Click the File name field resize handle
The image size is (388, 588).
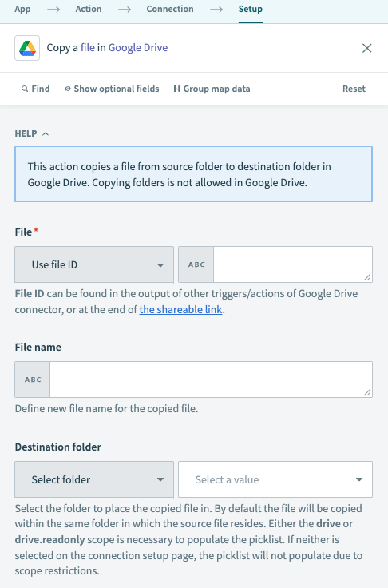(x=367, y=392)
